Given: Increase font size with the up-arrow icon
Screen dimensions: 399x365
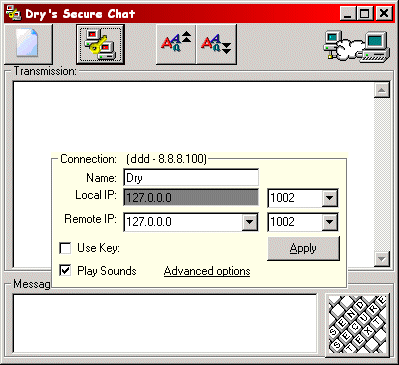Looking at the screenshot, I should tap(176, 44).
